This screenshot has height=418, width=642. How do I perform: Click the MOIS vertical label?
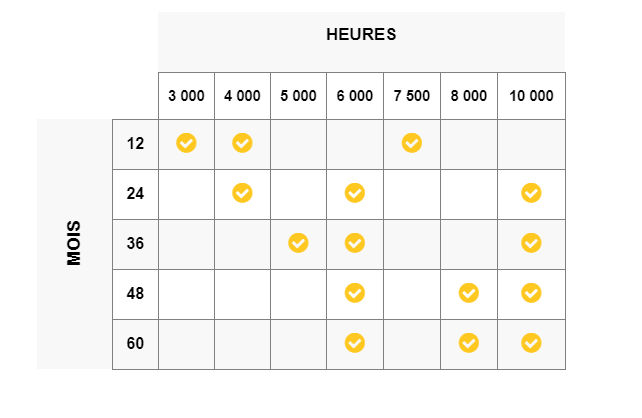click(74, 243)
